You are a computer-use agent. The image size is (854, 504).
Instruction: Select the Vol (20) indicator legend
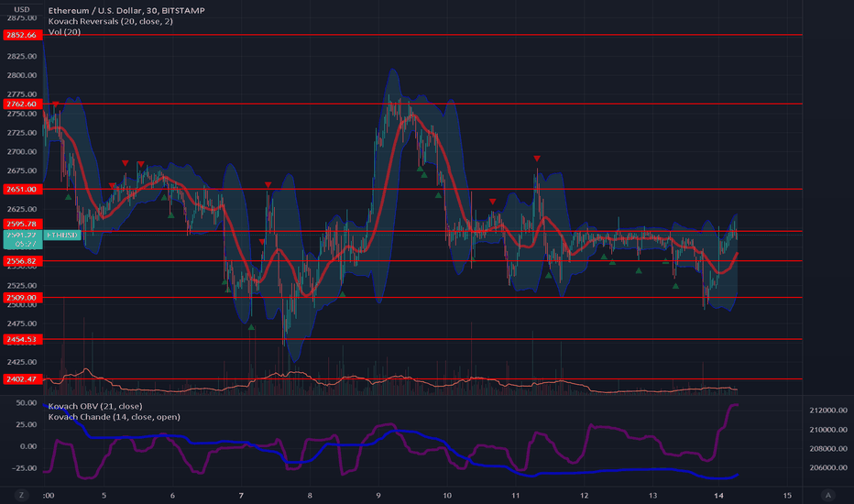click(x=64, y=31)
